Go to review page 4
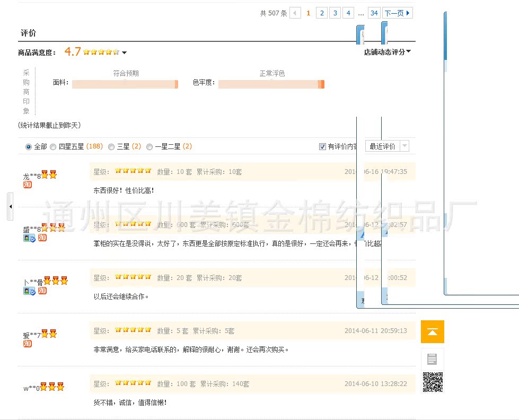 tap(348, 13)
